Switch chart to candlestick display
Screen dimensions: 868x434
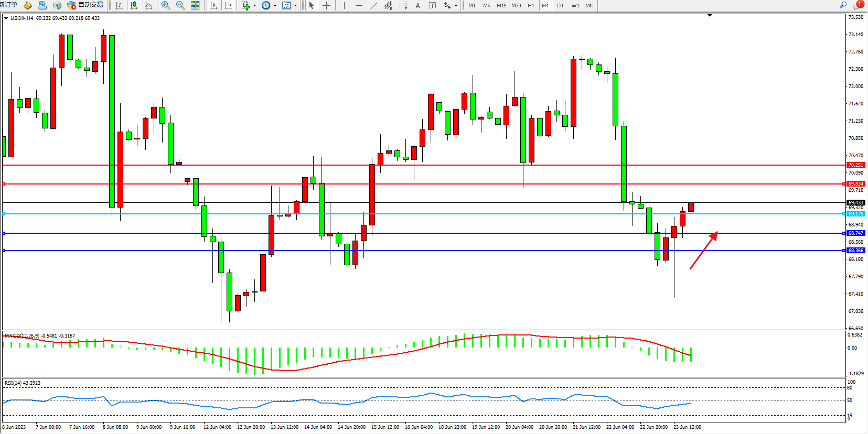pyautogui.click(x=134, y=5)
